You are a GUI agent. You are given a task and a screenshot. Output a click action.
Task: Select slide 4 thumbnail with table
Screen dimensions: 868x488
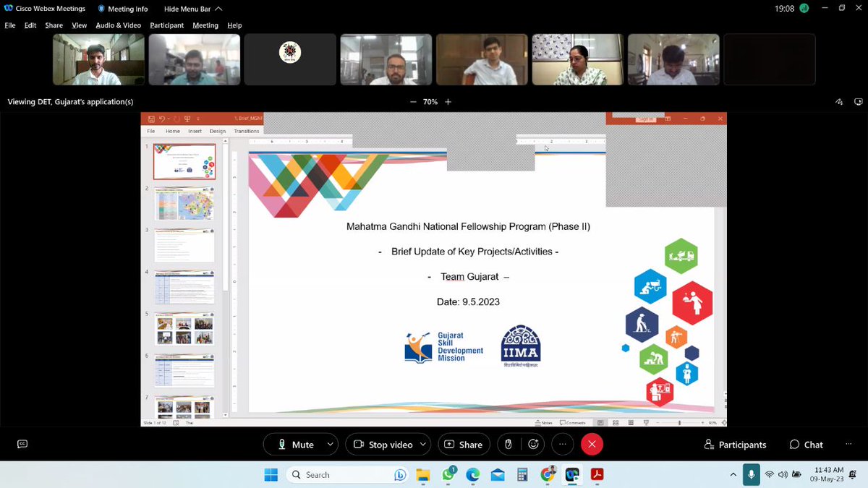(x=184, y=287)
